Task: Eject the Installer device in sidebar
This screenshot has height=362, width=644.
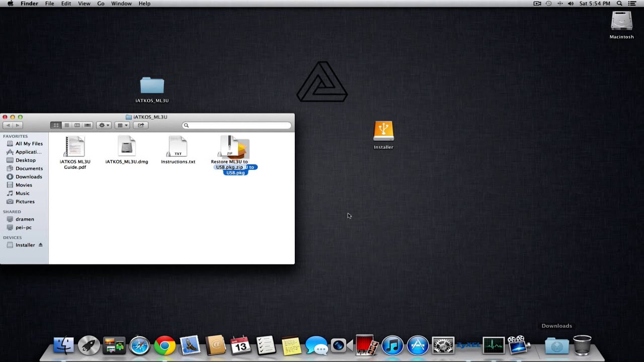Action: (41, 245)
